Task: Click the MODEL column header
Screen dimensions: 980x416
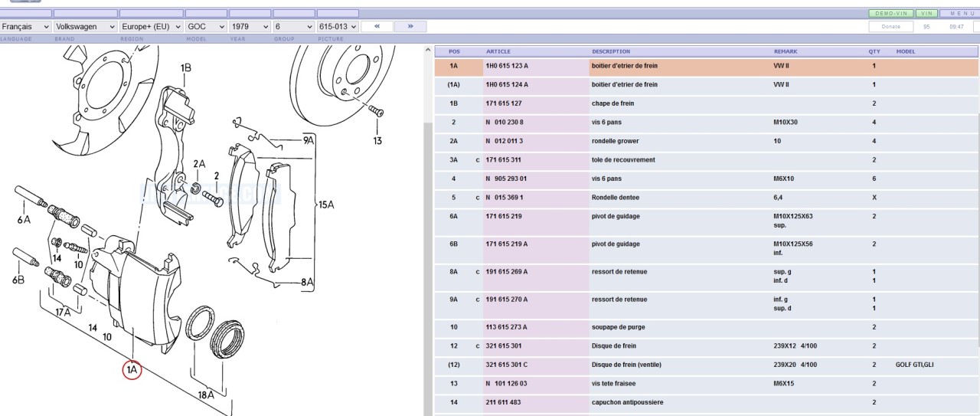Action: (906, 51)
